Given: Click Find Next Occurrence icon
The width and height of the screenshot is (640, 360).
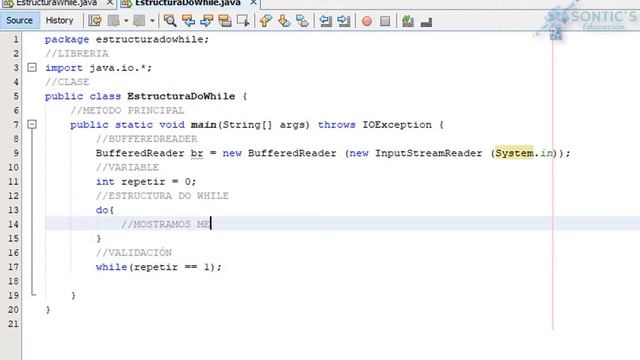Looking at the screenshot, I should [207, 20].
